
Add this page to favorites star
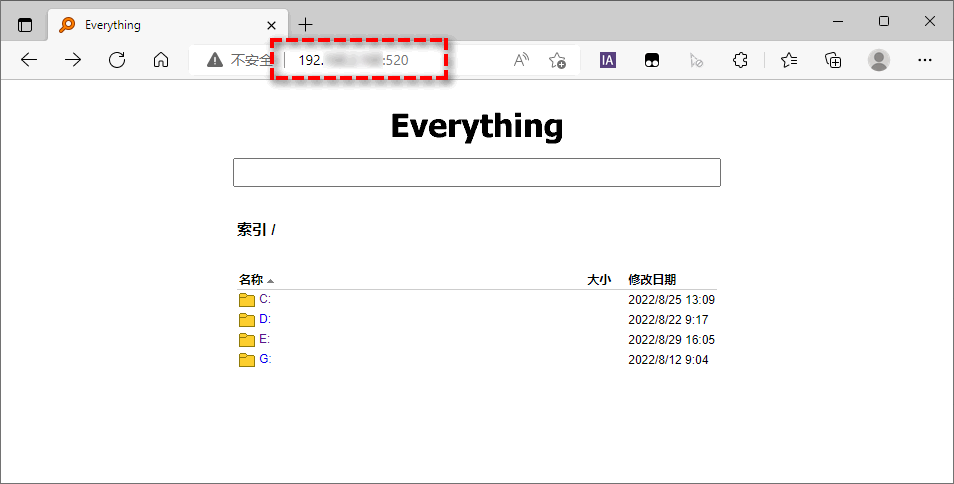557,60
